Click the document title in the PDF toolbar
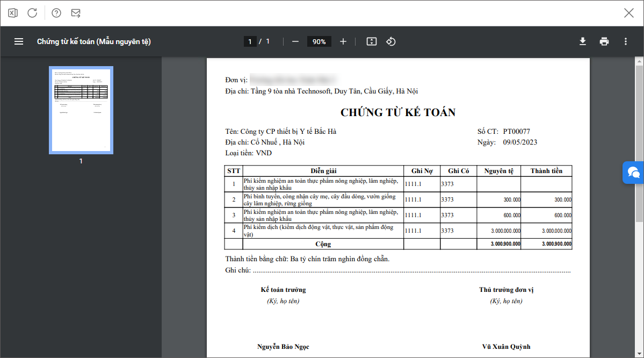 click(x=93, y=41)
